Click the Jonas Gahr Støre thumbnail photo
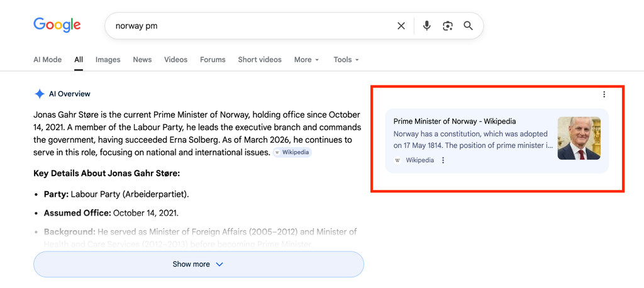Image resolution: width=644 pixels, height=288 pixels. (x=579, y=138)
